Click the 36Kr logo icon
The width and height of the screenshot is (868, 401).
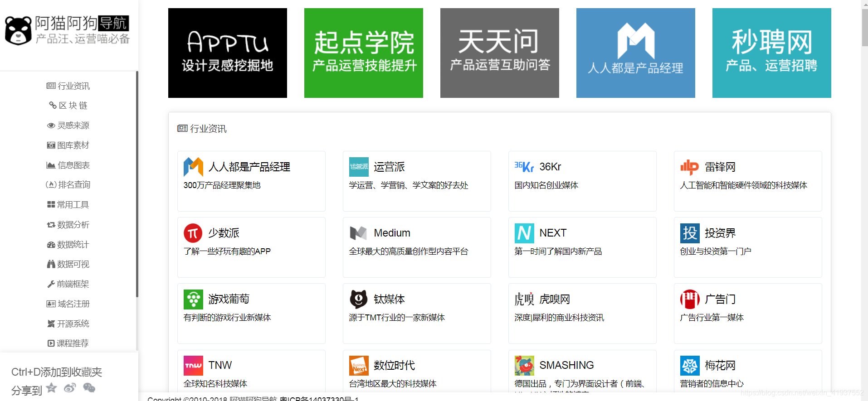coord(524,167)
